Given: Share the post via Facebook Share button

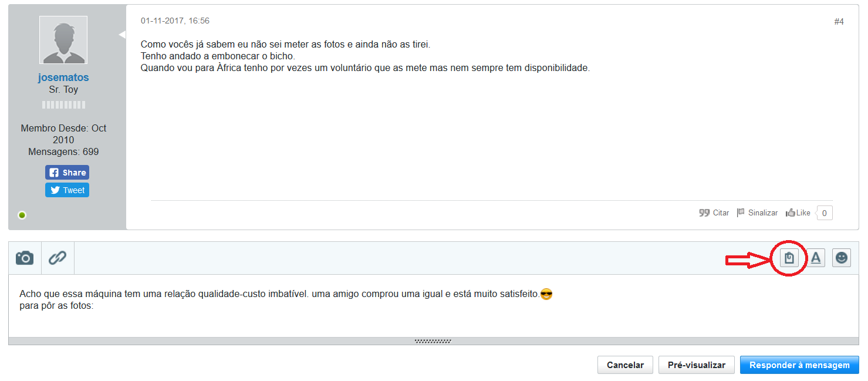Looking at the screenshot, I should [x=67, y=173].
